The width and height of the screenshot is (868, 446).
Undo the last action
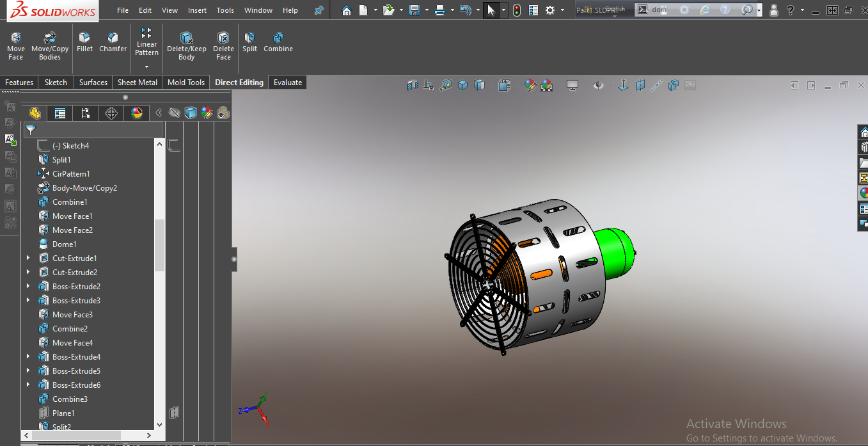466,10
